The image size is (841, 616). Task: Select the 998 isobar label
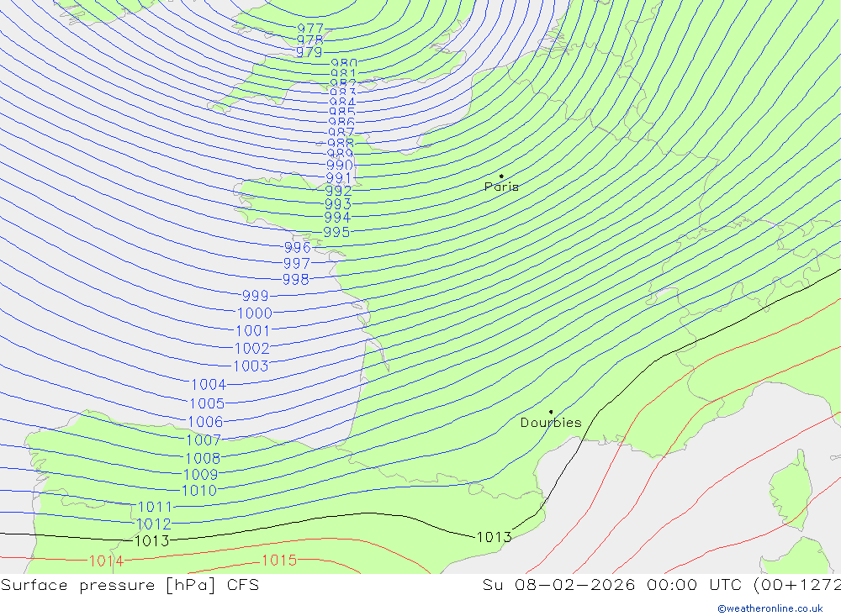(295, 279)
